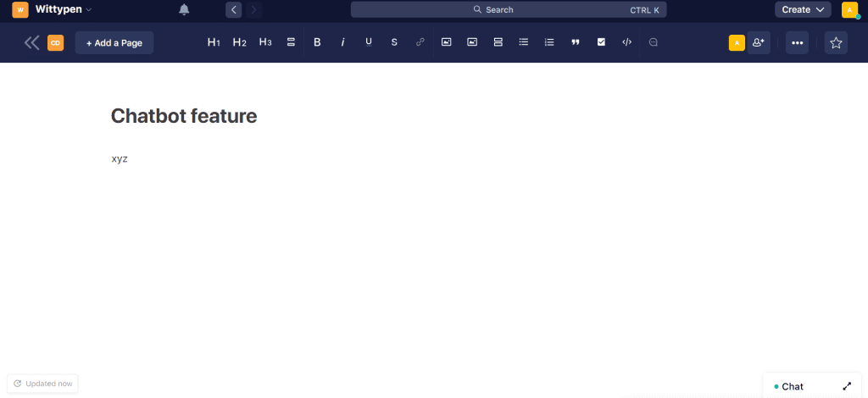Viewport: 868px width, 398px height.
Task: Expand the Chat widget with arrows icon
Action: click(847, 386)
